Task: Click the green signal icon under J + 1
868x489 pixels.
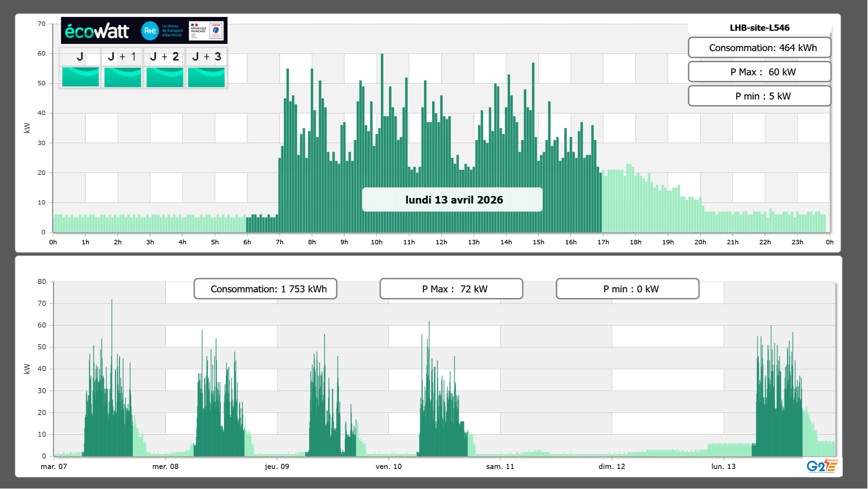Action: click(122, 77)
